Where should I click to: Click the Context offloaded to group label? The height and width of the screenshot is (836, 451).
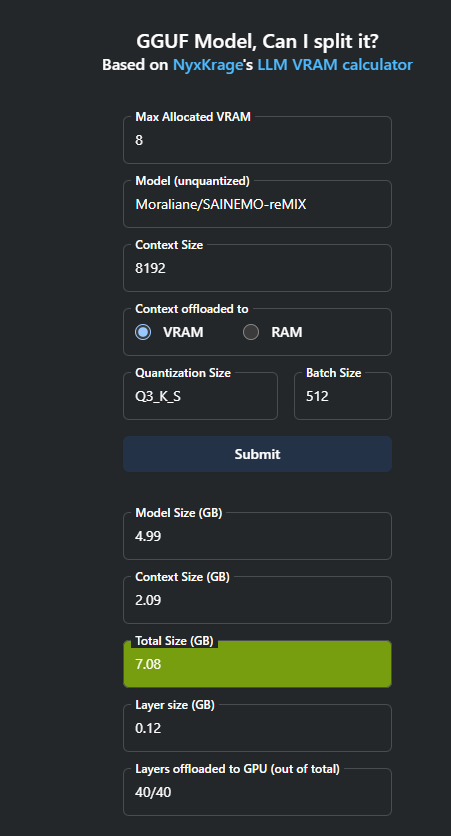point(192,309)
